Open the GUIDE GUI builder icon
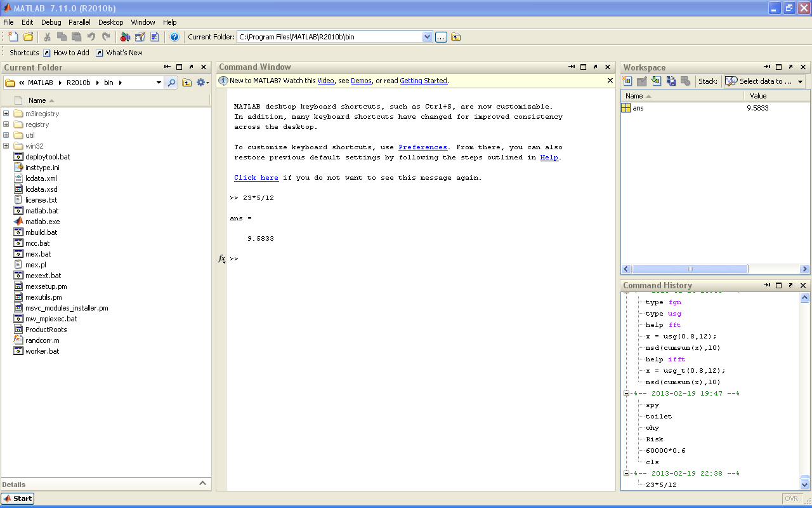The height and width of the screenshot is (508, 812). click(140, 37)
